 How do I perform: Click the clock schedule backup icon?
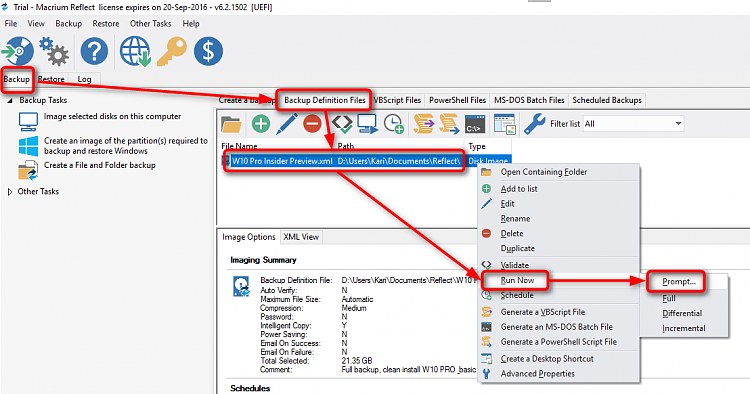point(394,124)
